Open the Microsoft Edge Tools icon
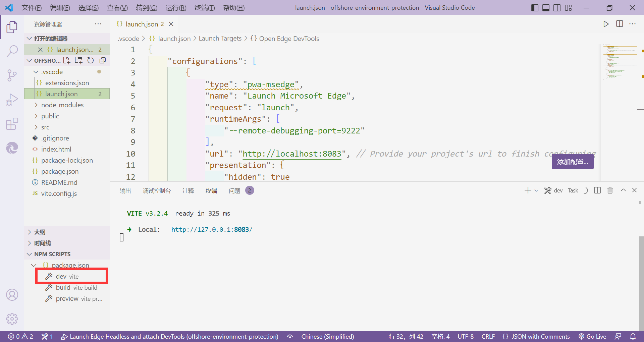 coord(12,148)
